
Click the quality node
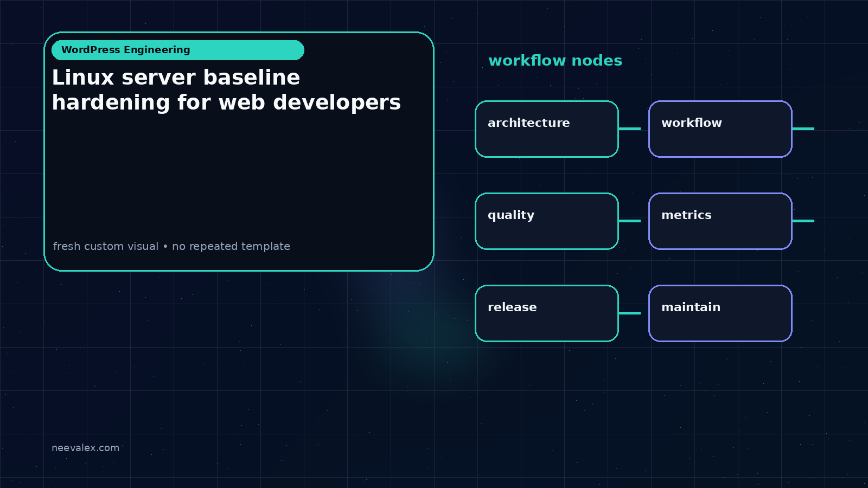547,221
